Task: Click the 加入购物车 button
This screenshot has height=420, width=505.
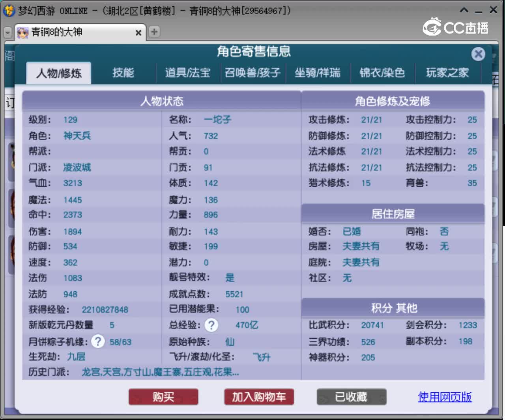Action: point(259,397)
